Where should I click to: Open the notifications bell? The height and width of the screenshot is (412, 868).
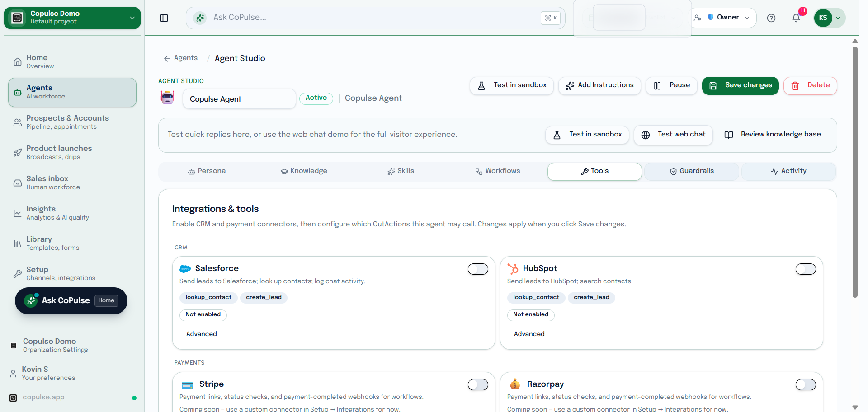point(796,18)
